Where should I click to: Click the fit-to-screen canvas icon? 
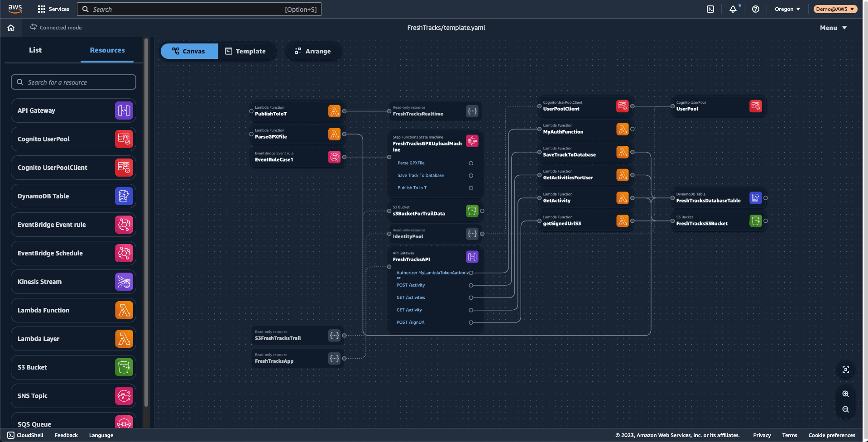pos(845,370)
